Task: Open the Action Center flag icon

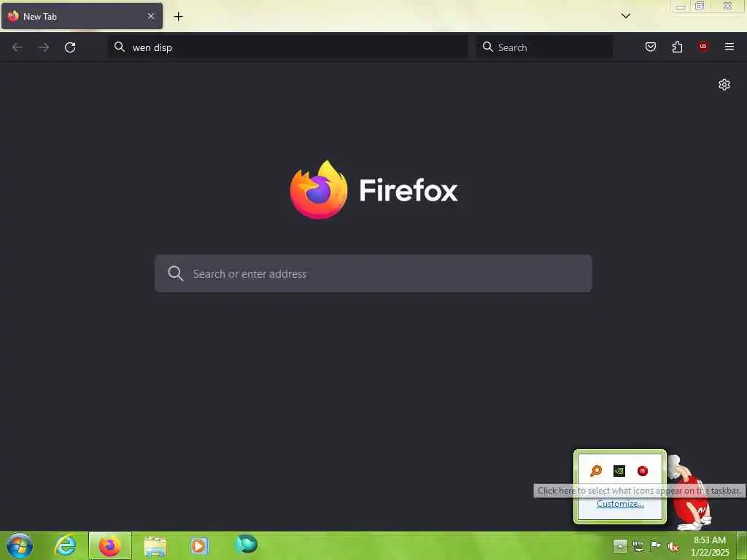Action: click(656, 545)
